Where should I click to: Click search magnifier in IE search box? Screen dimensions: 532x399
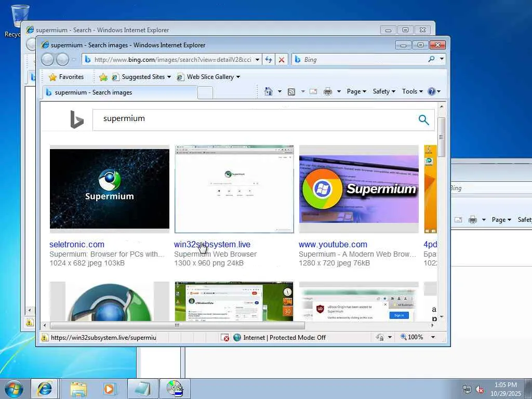point(431,59)
